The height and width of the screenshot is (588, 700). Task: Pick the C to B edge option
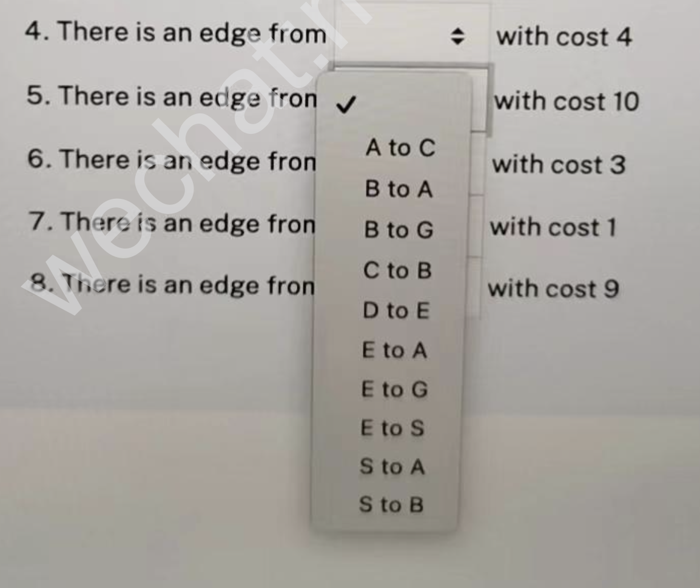pos(397,271)
